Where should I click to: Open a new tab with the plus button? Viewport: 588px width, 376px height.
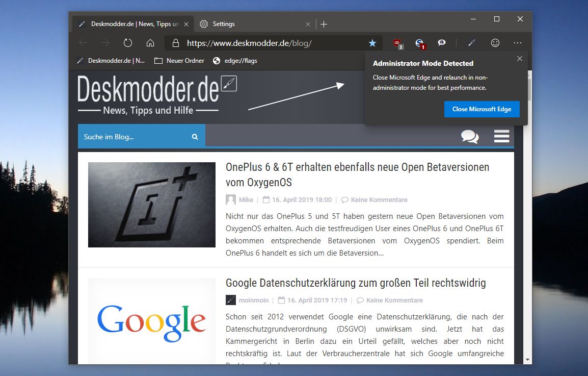[324, 24]
